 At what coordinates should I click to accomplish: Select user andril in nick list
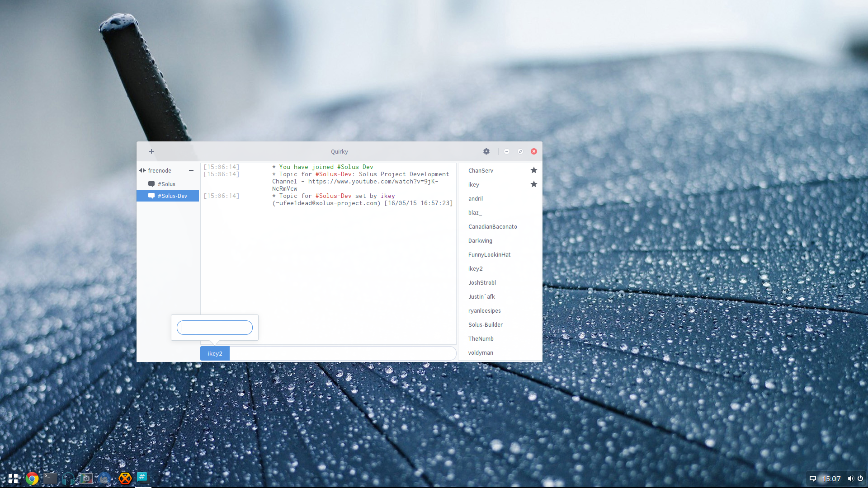pos(500,198)
